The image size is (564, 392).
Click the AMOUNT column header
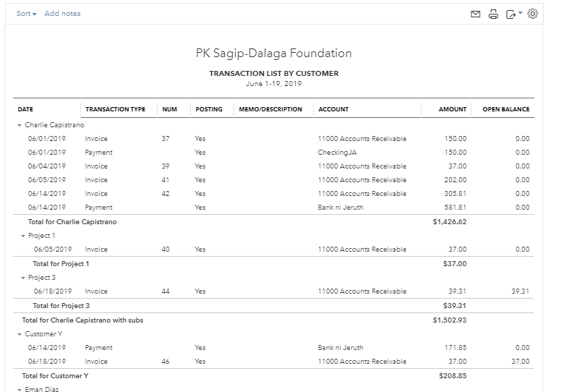453,109
